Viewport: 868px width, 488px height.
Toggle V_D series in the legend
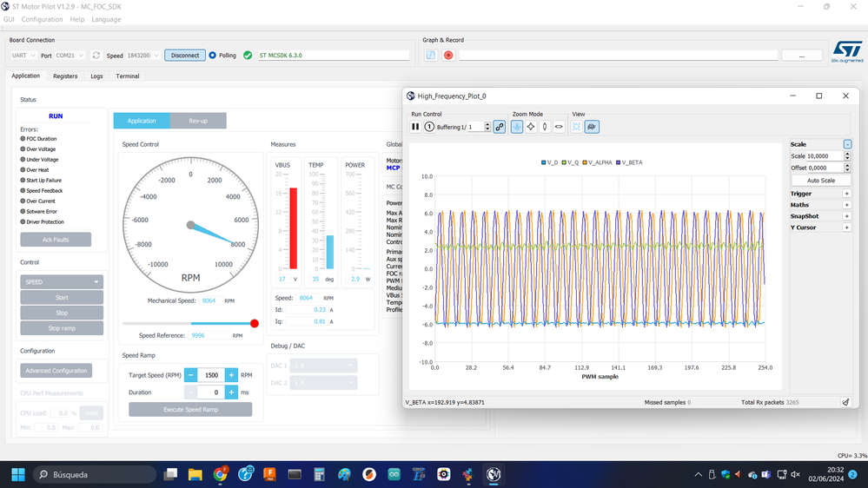click(x=549, y=162)
